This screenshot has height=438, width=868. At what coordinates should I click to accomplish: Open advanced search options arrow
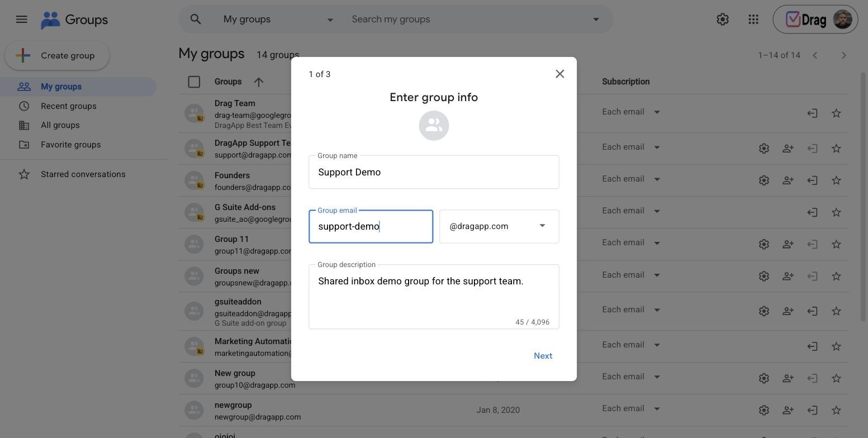tap(596, 20)
